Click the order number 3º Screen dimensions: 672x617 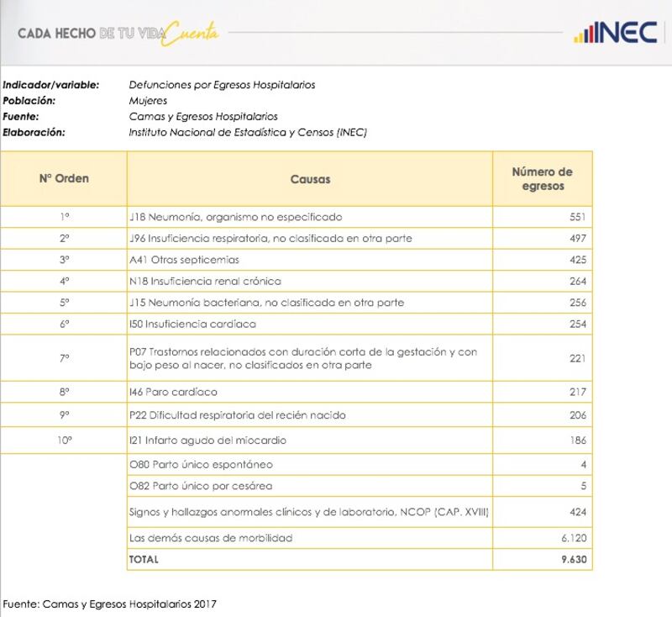pos(65,260)
